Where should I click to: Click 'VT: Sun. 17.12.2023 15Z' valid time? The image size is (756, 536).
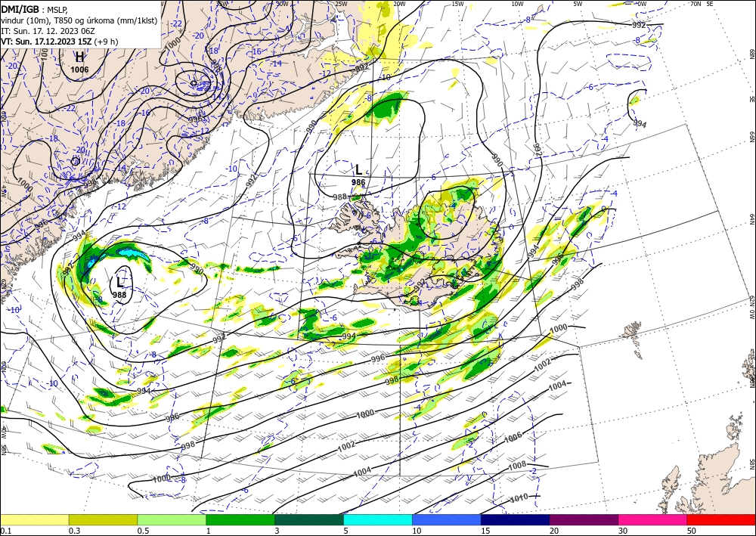coord(46,42)
